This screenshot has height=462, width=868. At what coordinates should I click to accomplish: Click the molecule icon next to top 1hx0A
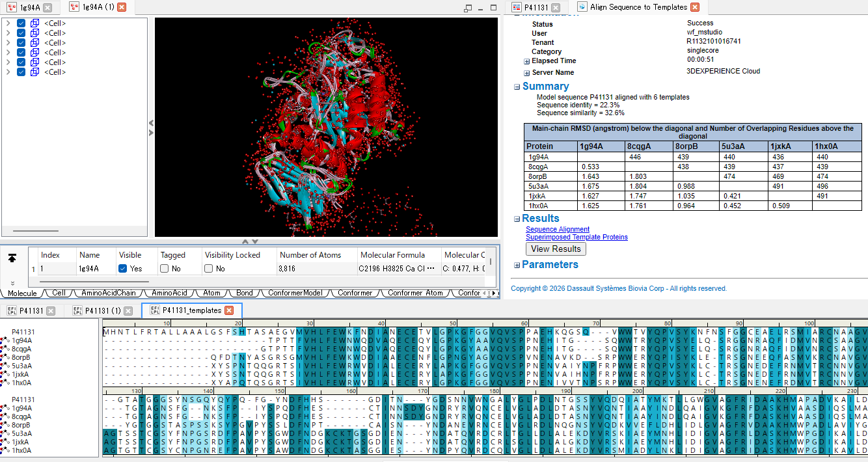[x=4, y=383]
